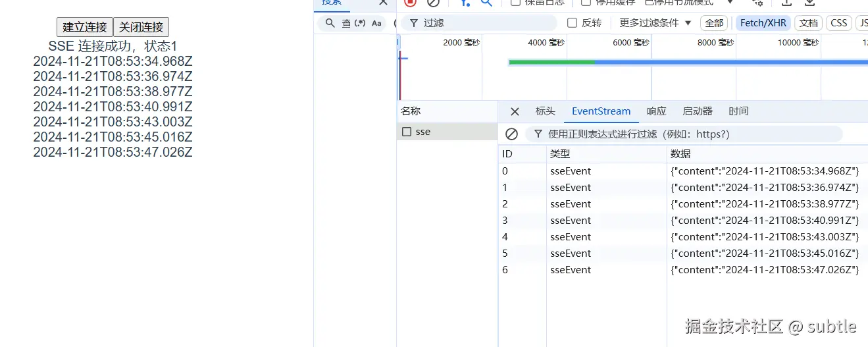Select the CSS request type filter
The width and height of the screenshot is (868, 347).
click(839, 23)
